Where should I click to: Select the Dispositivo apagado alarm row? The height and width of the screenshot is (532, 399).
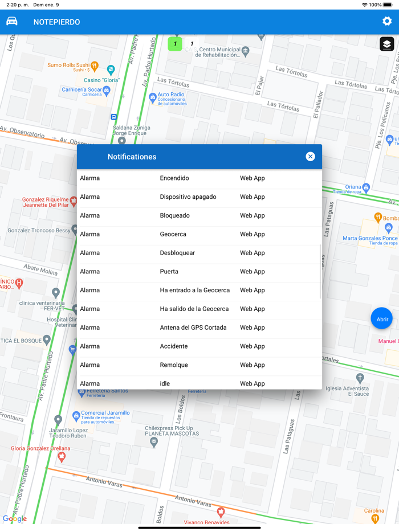[199, 197]
